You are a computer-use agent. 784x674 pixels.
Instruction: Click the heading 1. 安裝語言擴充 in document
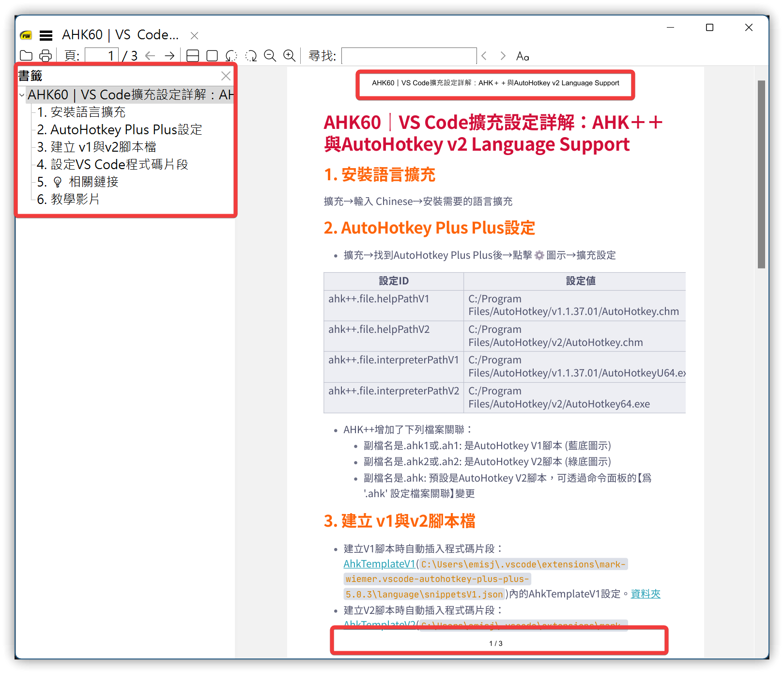[x=380, y=174]
